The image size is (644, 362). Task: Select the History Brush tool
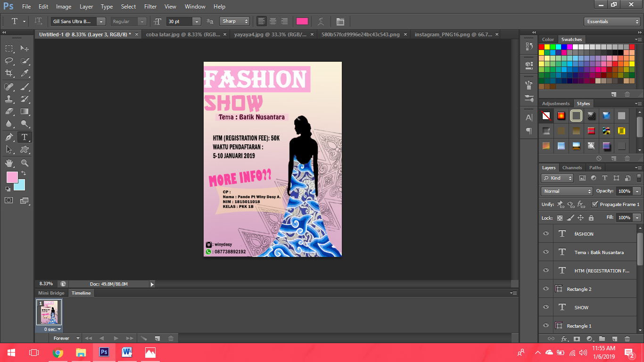(25, 99)
